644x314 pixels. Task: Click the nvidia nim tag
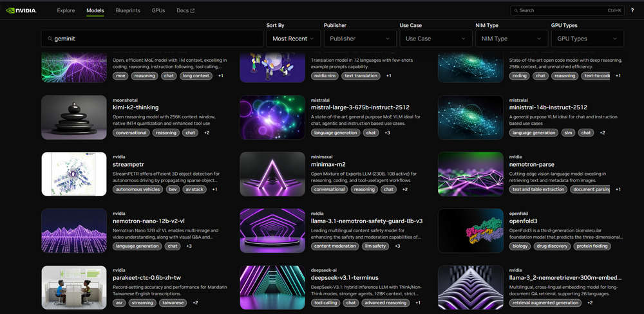click(325, 76)
